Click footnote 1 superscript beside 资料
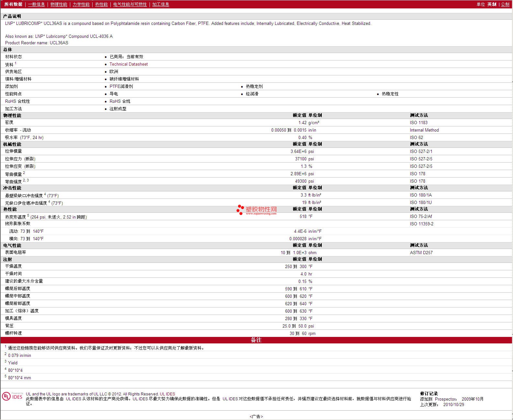 tap(16, 63)
